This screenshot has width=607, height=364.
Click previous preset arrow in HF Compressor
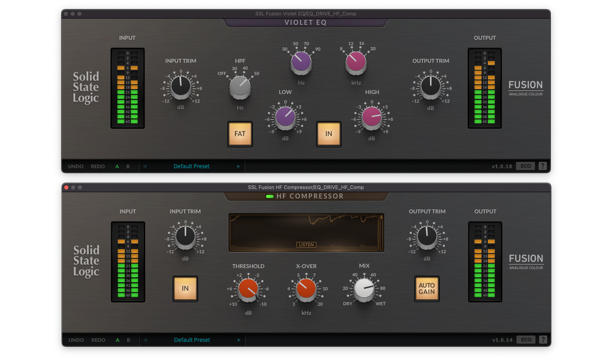pyautogui.click(x=145, y=340)
